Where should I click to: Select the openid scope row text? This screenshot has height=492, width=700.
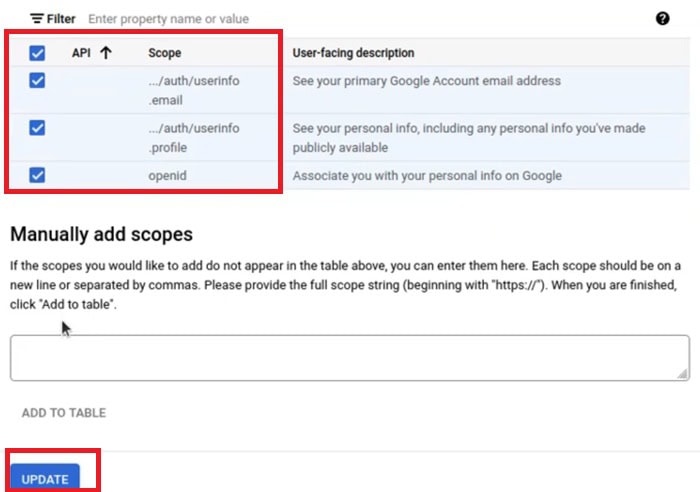[167, 175]
